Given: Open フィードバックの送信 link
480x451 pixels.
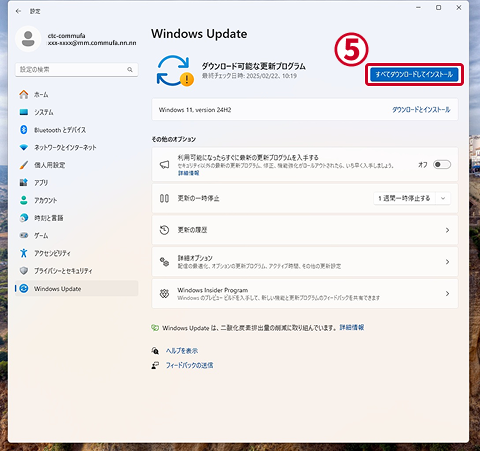Looking at the screenshot, I should pyautogui.click(x=190, y=365).
